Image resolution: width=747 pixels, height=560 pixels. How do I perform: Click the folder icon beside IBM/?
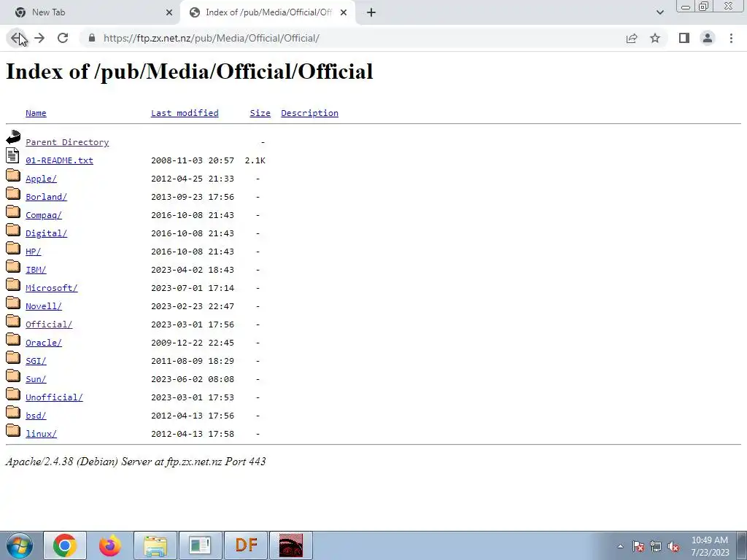click(x=13, y=266)
